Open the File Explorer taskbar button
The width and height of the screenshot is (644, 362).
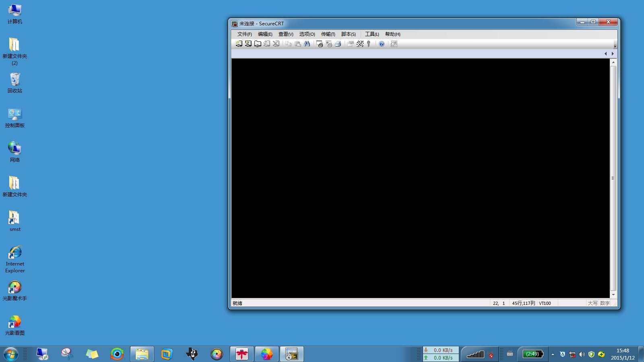(x=142, y=354)
